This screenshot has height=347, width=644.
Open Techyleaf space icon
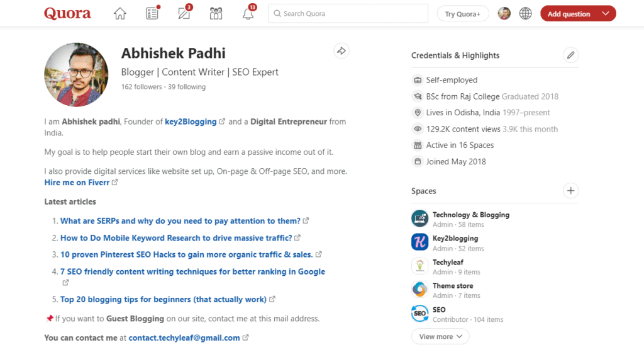click(419, 266)
